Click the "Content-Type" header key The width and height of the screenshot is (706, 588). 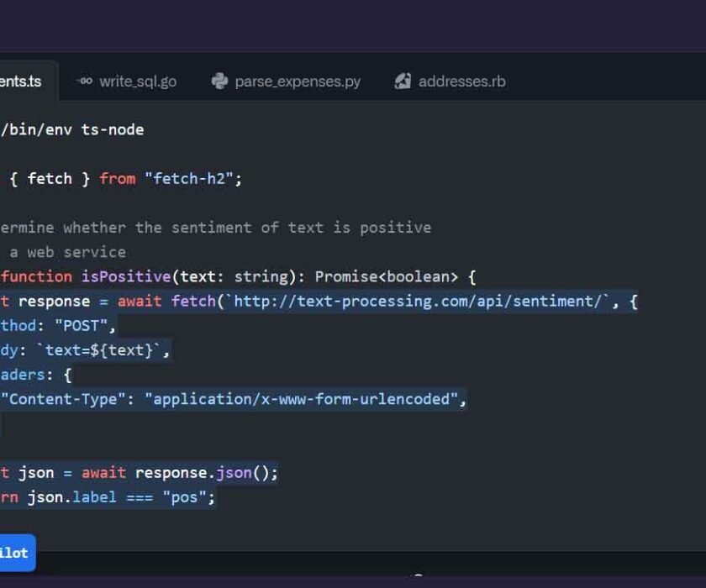click(x=62, y=399)
